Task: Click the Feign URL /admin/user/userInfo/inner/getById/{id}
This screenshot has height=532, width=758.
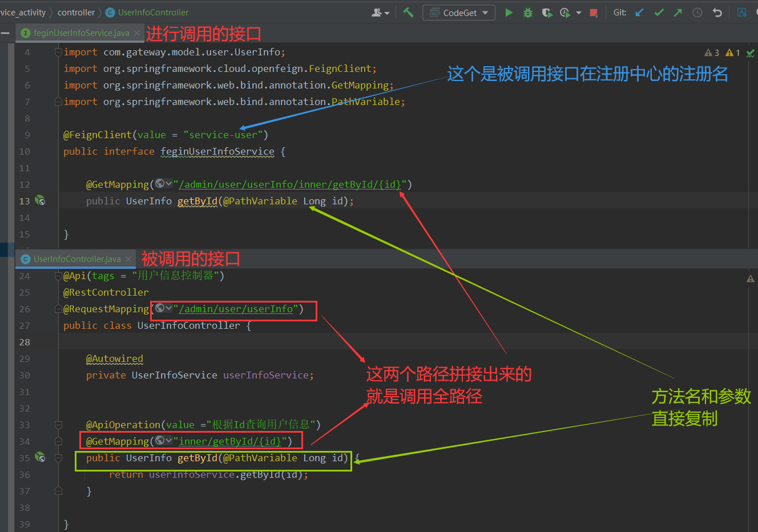Action: click(x=290, y=184)
